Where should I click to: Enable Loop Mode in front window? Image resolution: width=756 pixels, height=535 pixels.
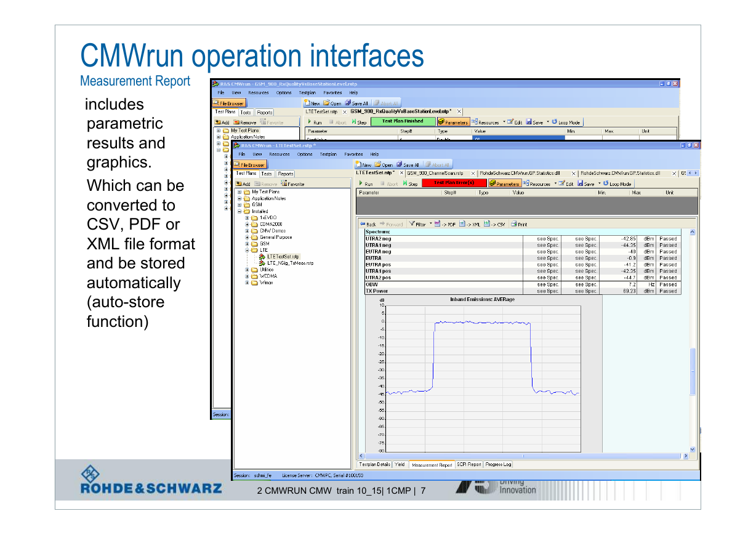click(617, 183)
